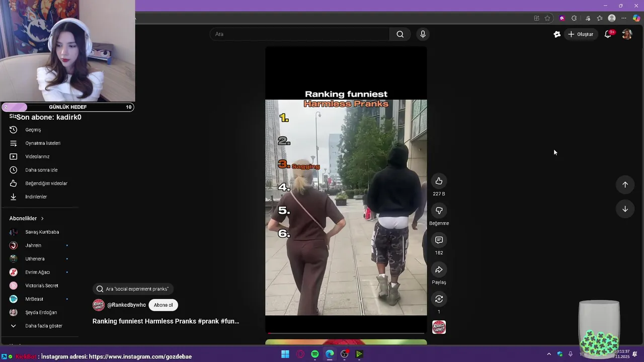Open the browser three-dots settings menu

pos(624,18)
